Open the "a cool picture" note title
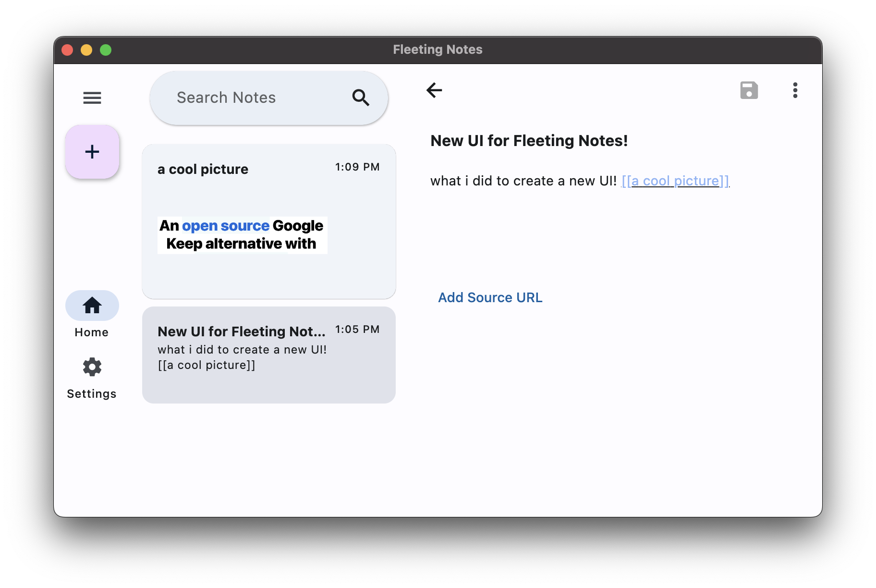The image size is (876, 588). (x=203, y=169)
